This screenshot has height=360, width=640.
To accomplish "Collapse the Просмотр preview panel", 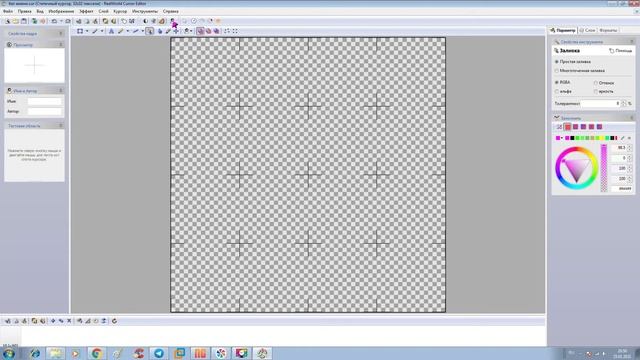I will [61, 44].
